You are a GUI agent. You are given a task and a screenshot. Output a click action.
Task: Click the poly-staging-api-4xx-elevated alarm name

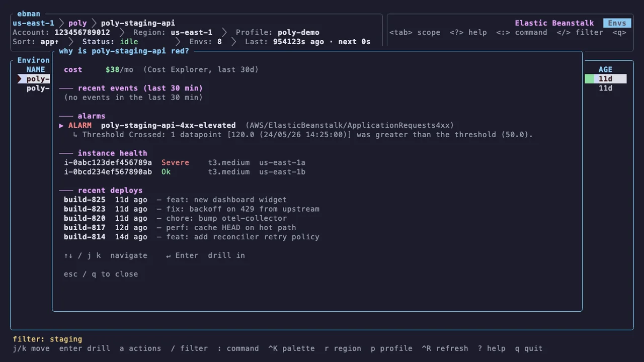coord(168,125)
